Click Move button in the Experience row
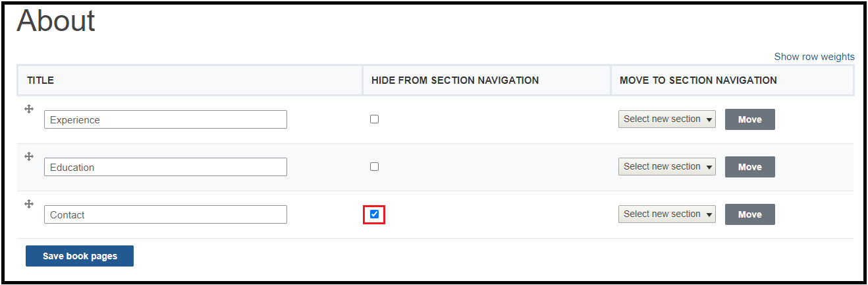Screen dimensions: 868x285 coord(749,119)
